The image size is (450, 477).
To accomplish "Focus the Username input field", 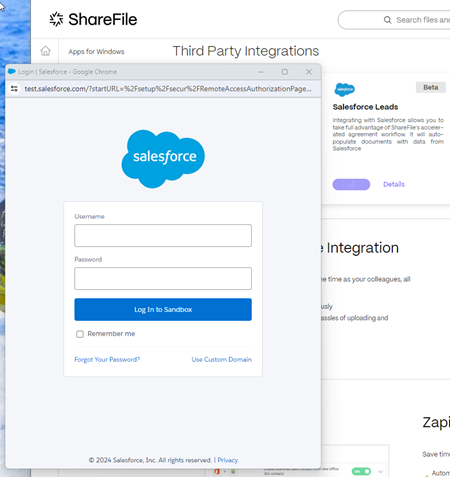I will 163,235.
